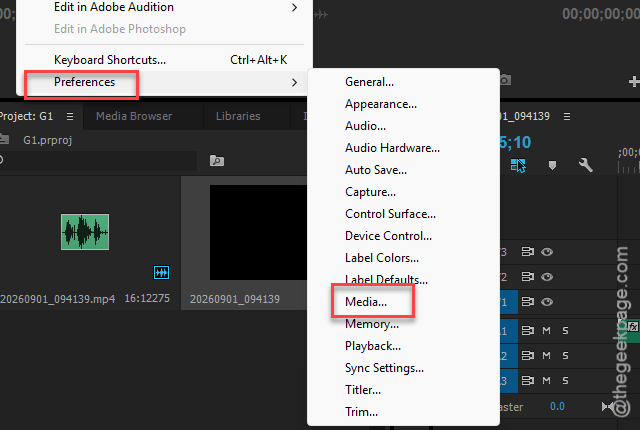The image size is (640, 430).
Task: Toggle sync lock on V2 track
Action: pyautogui.click(x=527, y=277)
